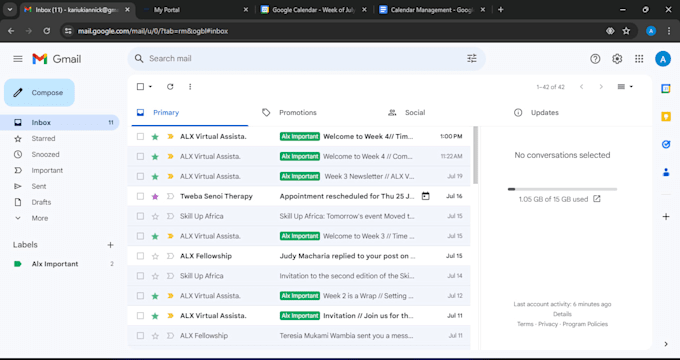The width and height of the screenshot is (680, 360).
Task: Unstar the Week 2 is a Wrap email
Action: pos(155,296)
